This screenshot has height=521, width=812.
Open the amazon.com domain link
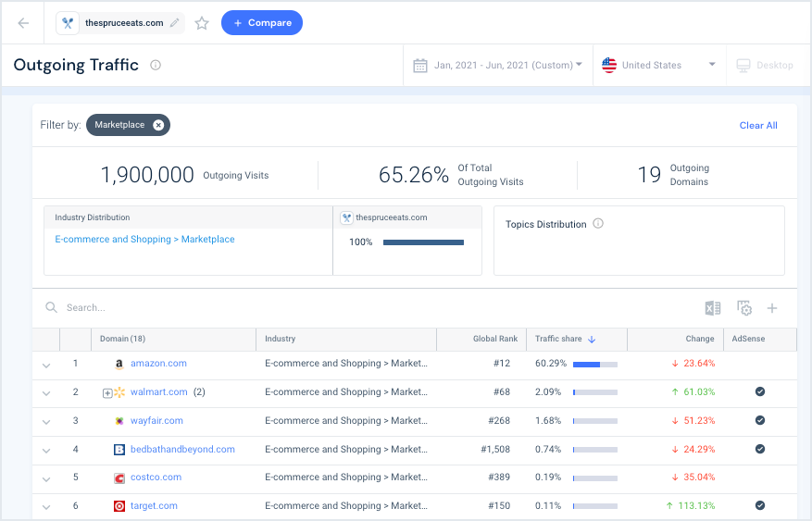(x=158, y=363)
